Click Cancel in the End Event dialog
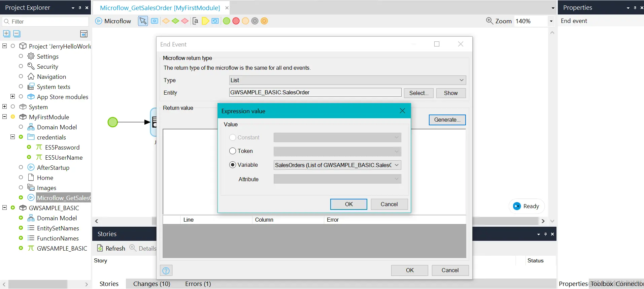This screenshot has width=644, height=289. pyautogui.click(x=450, y=270)
